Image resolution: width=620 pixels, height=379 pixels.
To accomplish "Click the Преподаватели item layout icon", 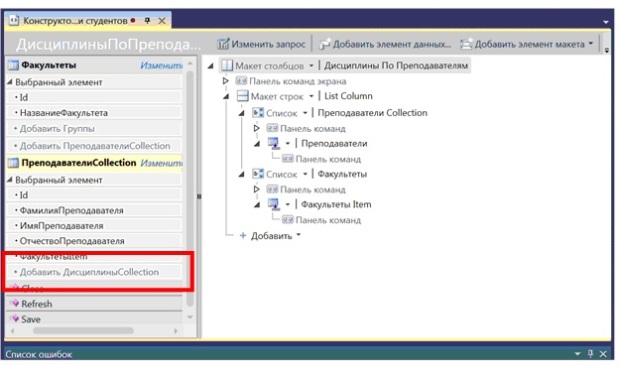I will [x=274, y=143].
